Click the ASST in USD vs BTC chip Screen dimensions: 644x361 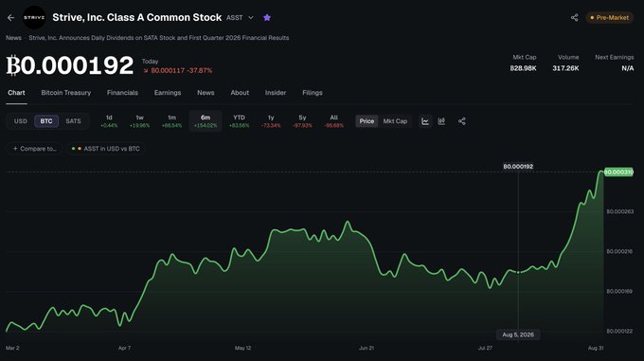(106, 149)
